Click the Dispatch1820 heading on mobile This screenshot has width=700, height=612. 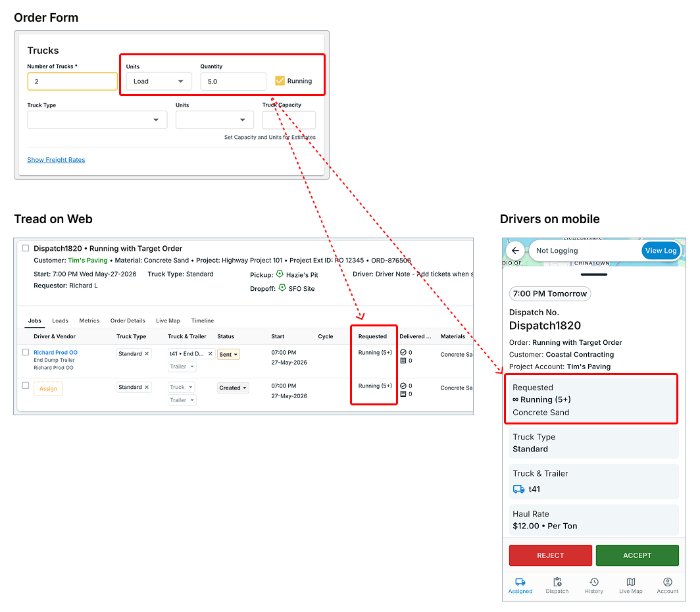tap(545, 326)
